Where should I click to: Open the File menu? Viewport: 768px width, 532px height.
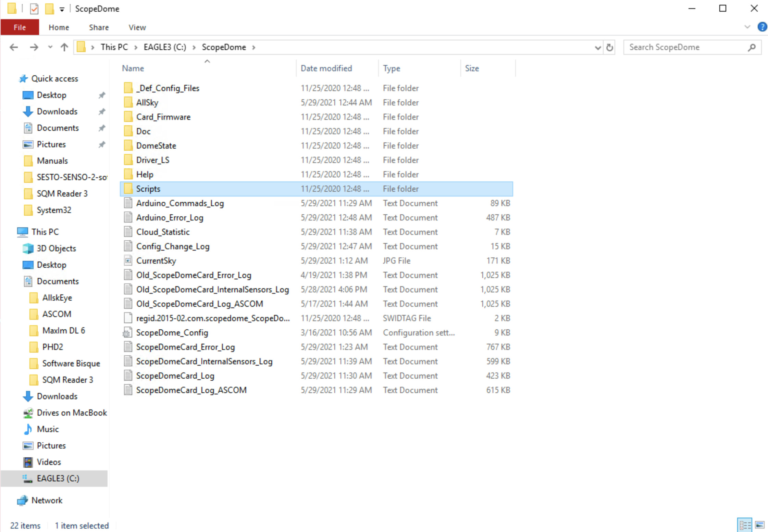(20, 27)
